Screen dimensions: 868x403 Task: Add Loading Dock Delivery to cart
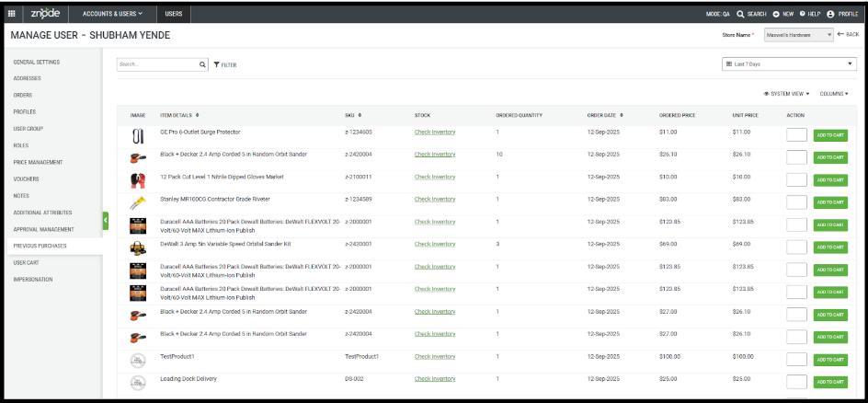click(830, 383)
